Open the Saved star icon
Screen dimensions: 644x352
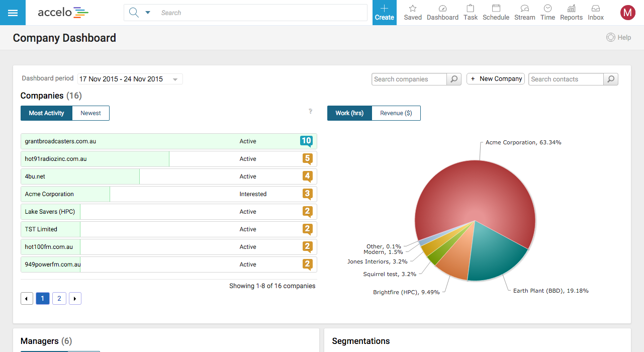click(x=413, y=9)
